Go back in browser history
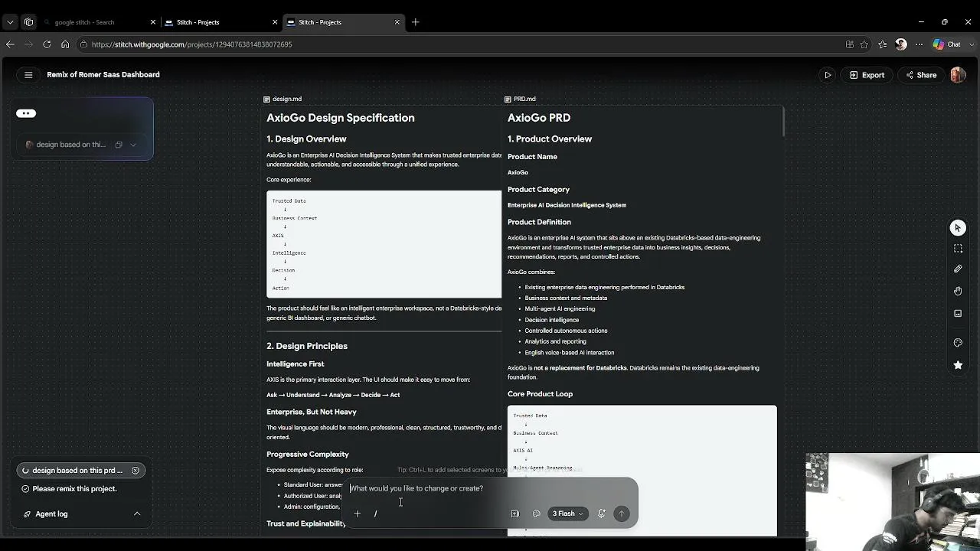The width and height of the screenshot is (980, 551). click(10, 44)
